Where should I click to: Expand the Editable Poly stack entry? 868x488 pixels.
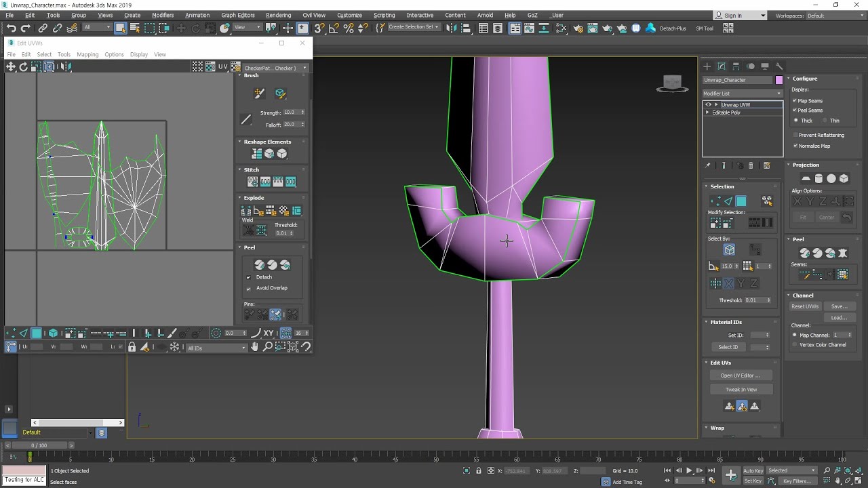[708, 113]
